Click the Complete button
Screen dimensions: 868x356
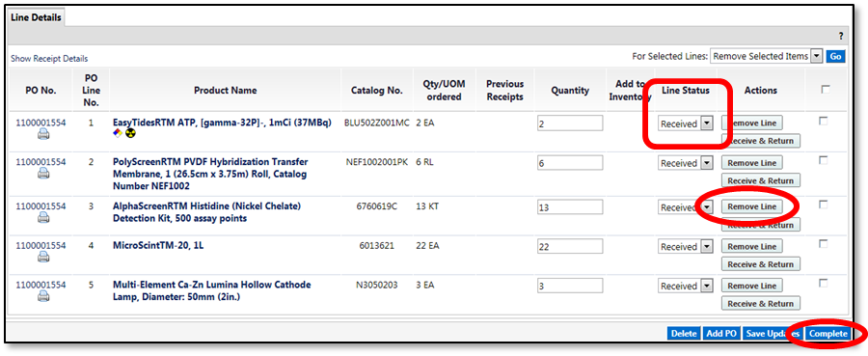[827, 333]
